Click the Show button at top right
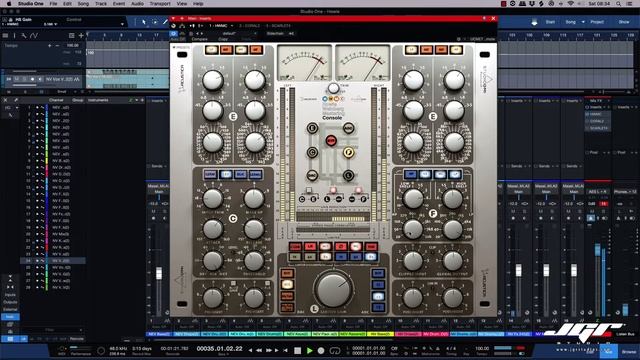The image size is (640, 360). (x=624, y=22)
